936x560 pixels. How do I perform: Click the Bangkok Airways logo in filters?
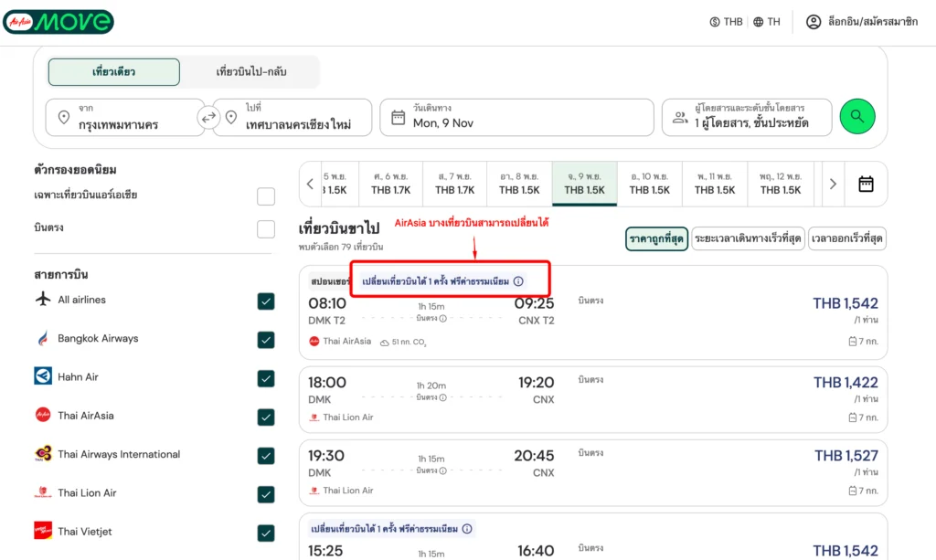pyautogui.click(x=43, y=338)
